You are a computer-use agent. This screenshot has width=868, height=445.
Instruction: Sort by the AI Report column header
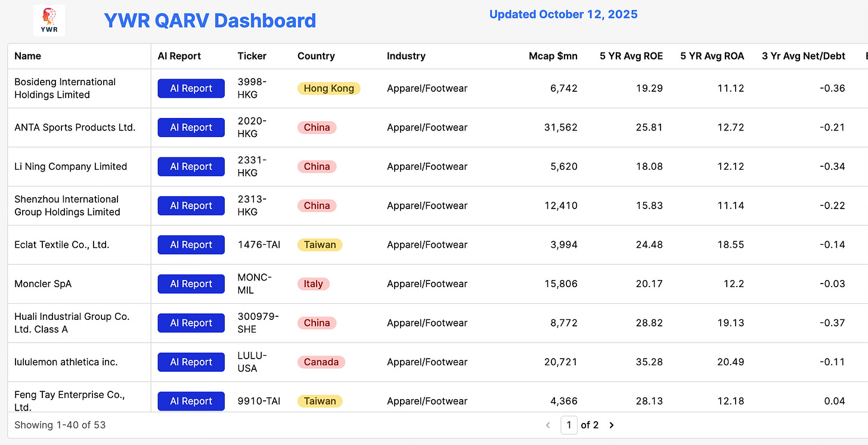point(179,56)
